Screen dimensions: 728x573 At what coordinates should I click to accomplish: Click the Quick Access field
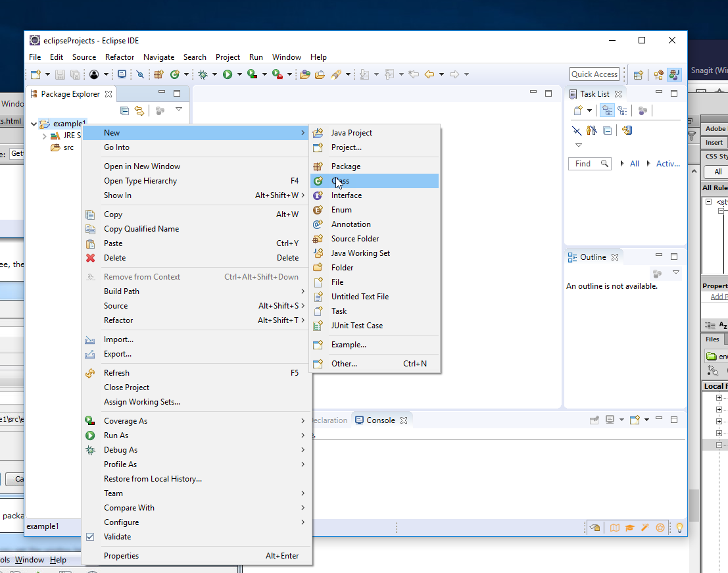595,74
